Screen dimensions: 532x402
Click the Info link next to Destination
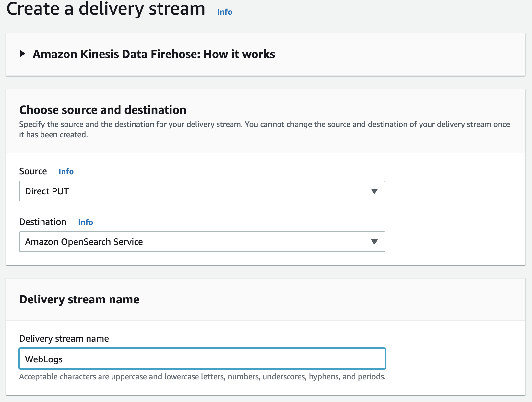coord(86,222)
